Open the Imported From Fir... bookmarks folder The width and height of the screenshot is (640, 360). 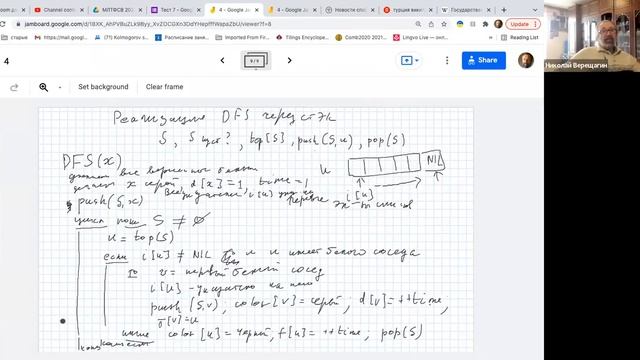point(242,37)
